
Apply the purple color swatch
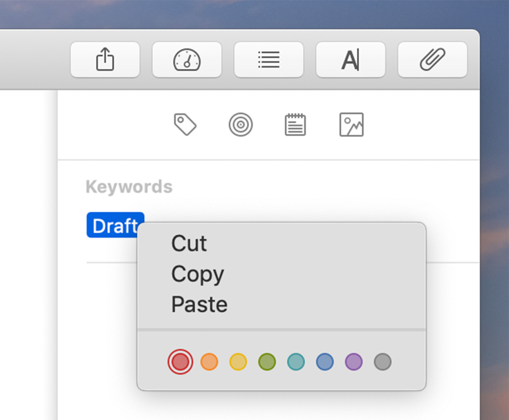[354, 361]
